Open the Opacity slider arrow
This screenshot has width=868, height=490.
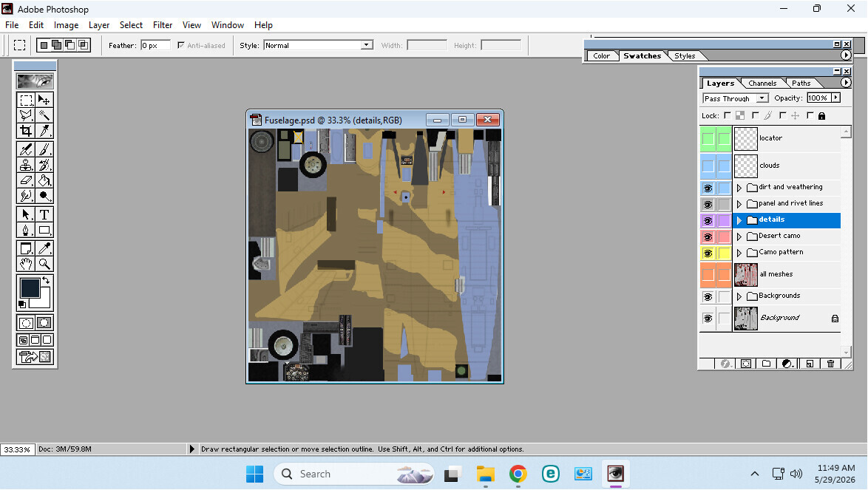coord(836,98)
